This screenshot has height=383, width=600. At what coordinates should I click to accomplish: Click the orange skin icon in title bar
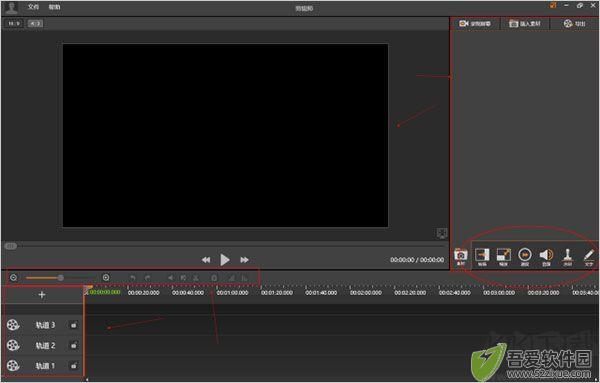pos(553,5)
